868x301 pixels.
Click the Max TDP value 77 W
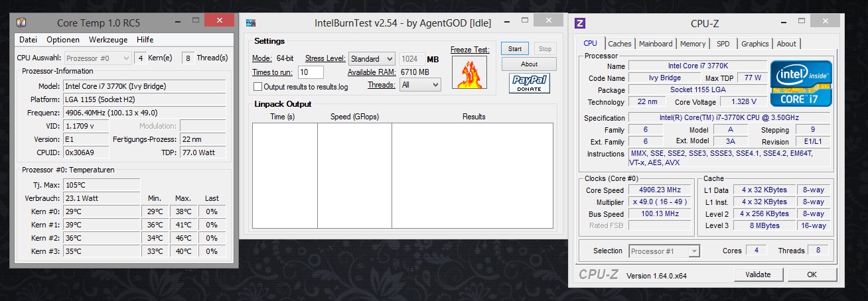pos(752,78)
